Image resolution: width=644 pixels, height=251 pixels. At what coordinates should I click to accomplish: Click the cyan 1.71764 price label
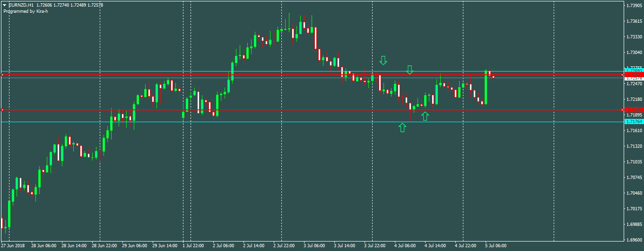click(x=634, y=122)
